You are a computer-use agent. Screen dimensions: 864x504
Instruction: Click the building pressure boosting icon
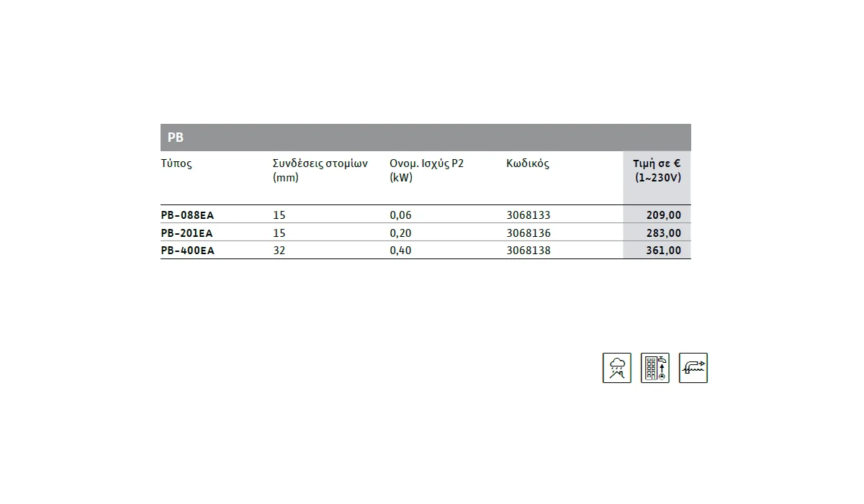(x=655, y=368)
